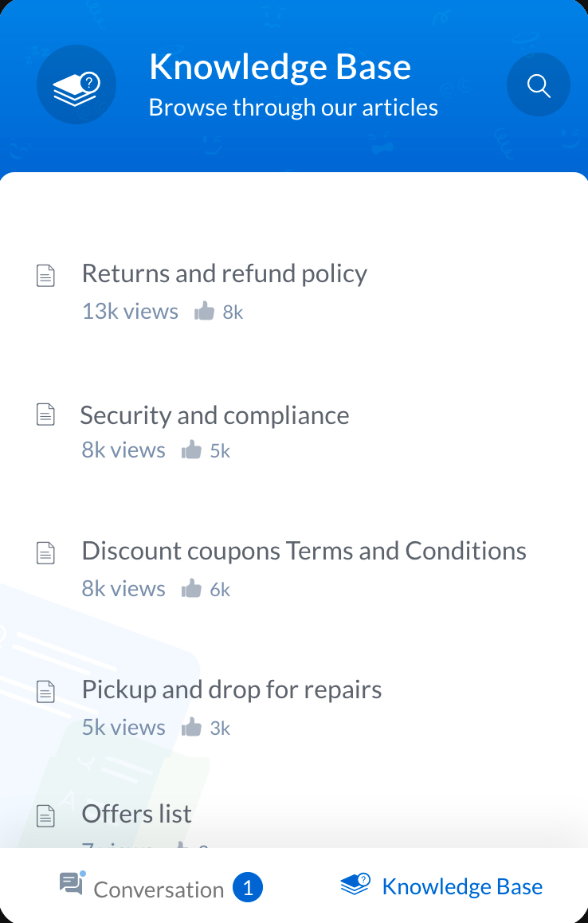
Task: Open the Security and compliance article
Action: [x=214, y=415]
